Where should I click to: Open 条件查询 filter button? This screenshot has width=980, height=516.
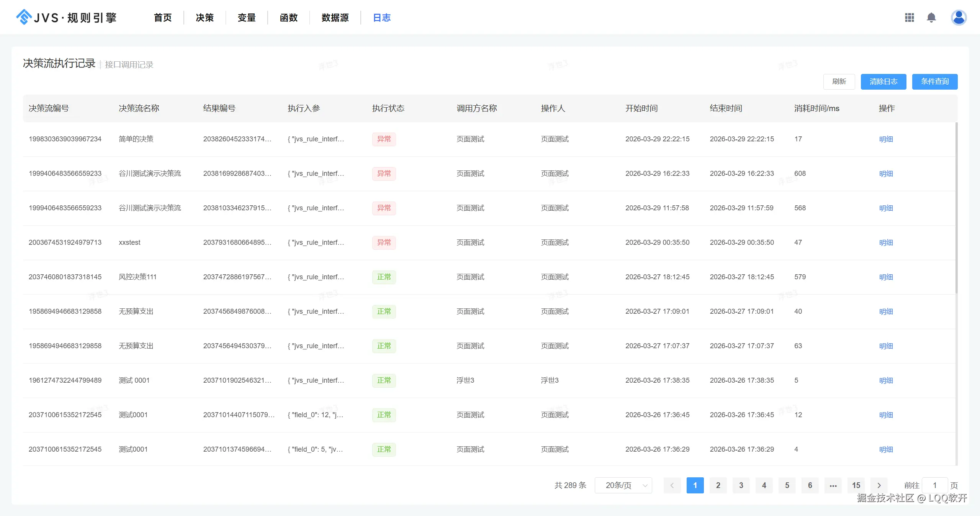934,82
